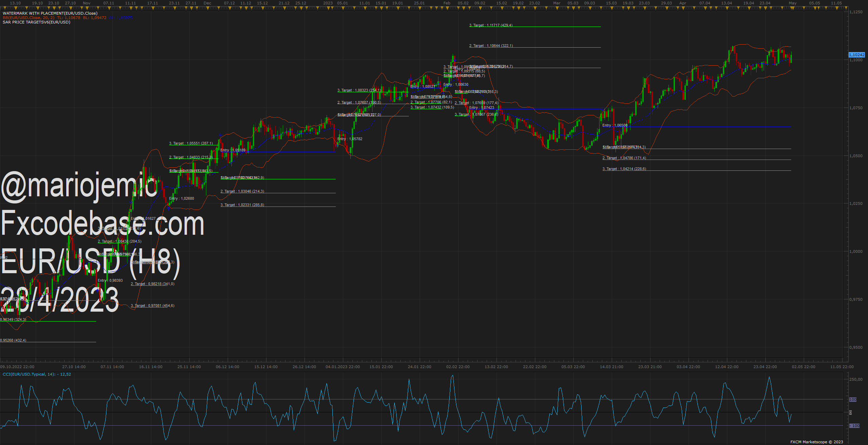
Task: Click the 0,9500 price scale value
Action: tap(856, 347)
